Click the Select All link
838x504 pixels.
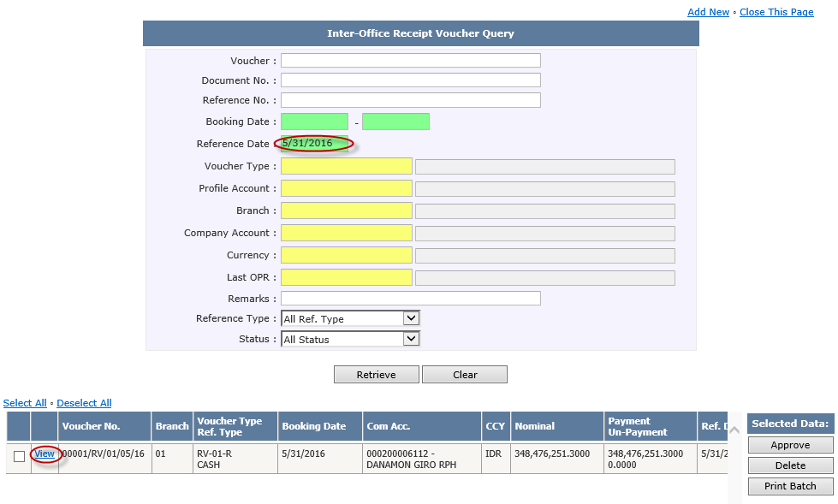[25, 403]
